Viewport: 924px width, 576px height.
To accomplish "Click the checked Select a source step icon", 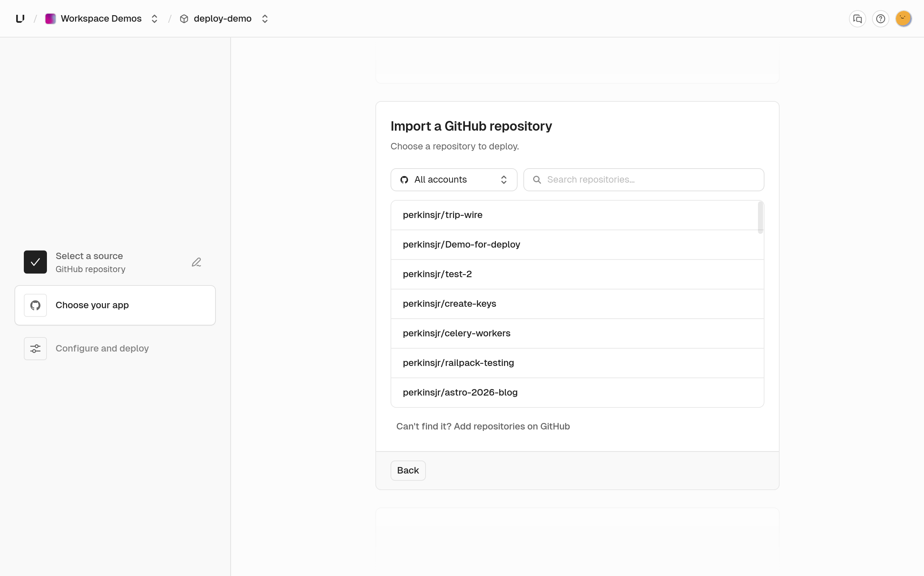I will pos(35,262).
